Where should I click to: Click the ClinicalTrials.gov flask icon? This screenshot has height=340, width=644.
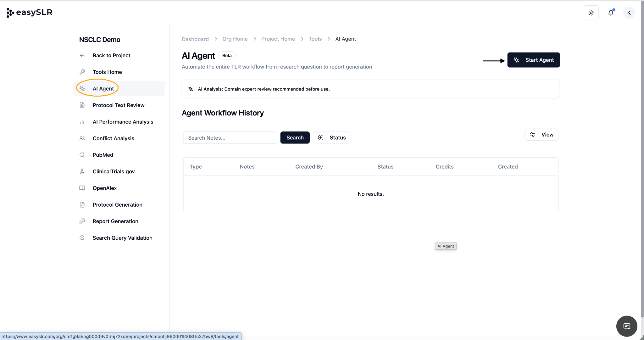(x=82, y=171)
